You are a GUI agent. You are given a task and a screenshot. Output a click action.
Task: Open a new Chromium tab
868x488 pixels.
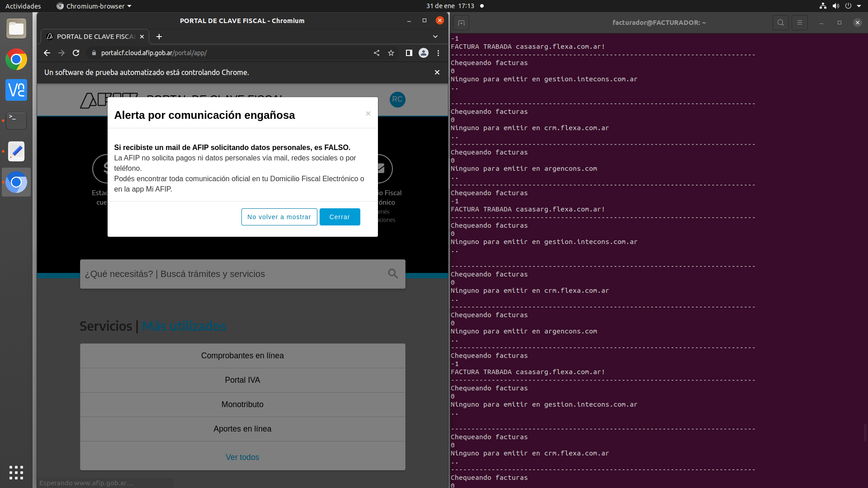point(159,37)
